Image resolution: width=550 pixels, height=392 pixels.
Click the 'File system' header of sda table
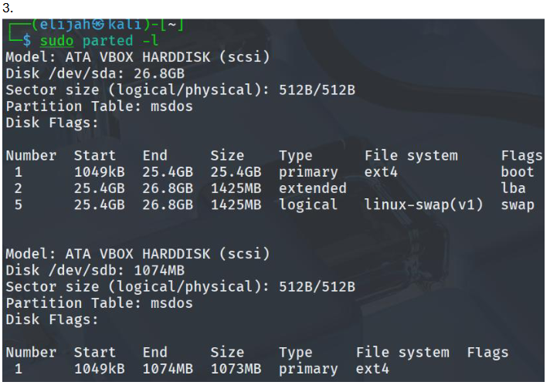[411, 156]
